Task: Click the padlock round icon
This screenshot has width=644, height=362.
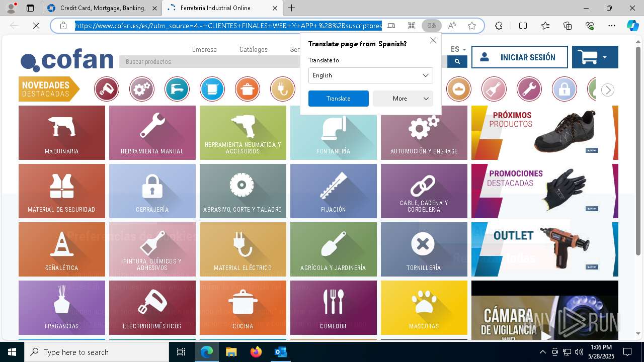Action: (x=565, y=89)
